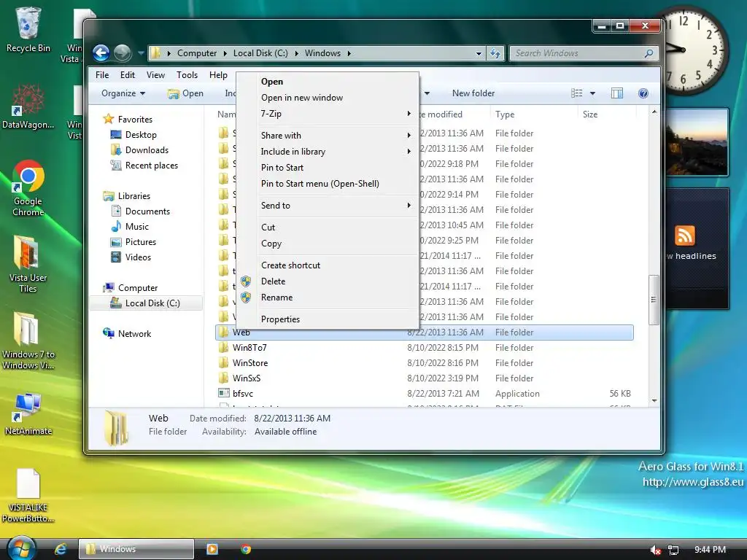Click the search magnifier icon
This screenshot has height=560, width=747.
649,53
